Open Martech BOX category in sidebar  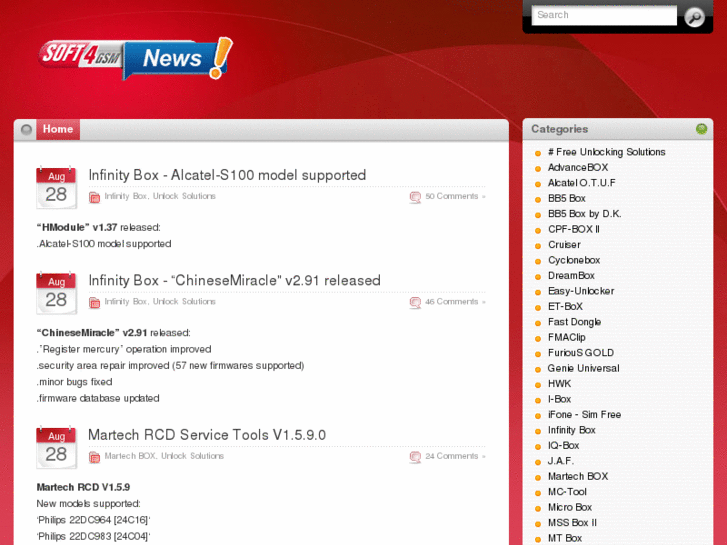(x=578, y=476)
